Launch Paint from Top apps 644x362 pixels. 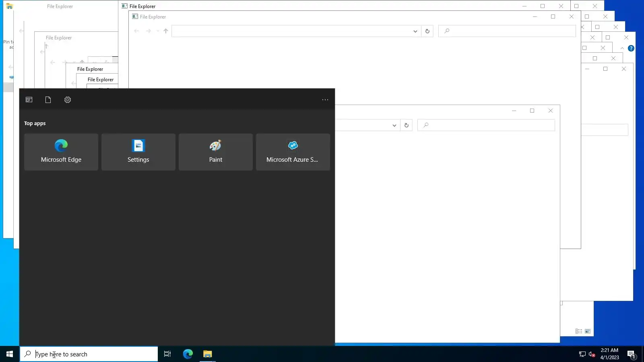coord(216,152)
